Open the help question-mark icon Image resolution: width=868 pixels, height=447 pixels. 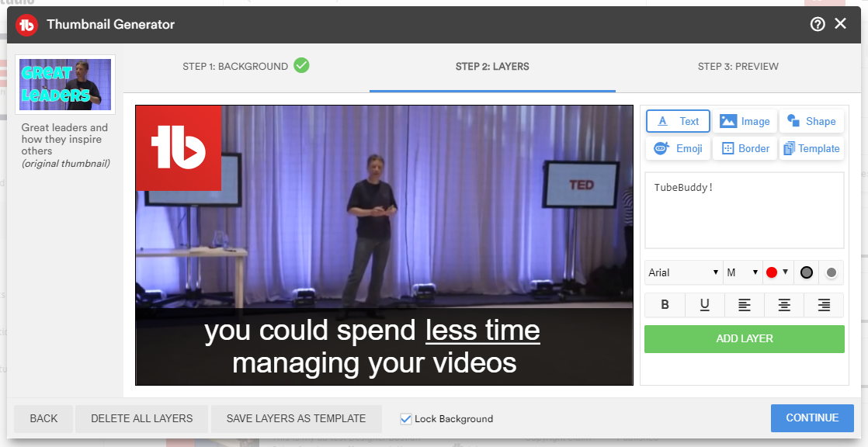[818, 24]
